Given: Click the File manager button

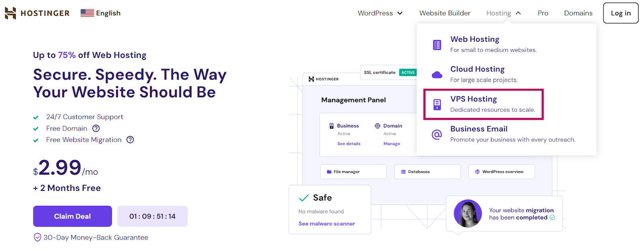Looking at the screenshot, I should tap(353, 172).
